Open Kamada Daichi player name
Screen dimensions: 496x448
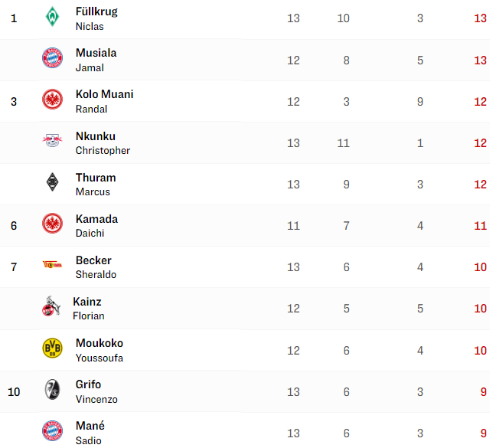click(96, 226)
